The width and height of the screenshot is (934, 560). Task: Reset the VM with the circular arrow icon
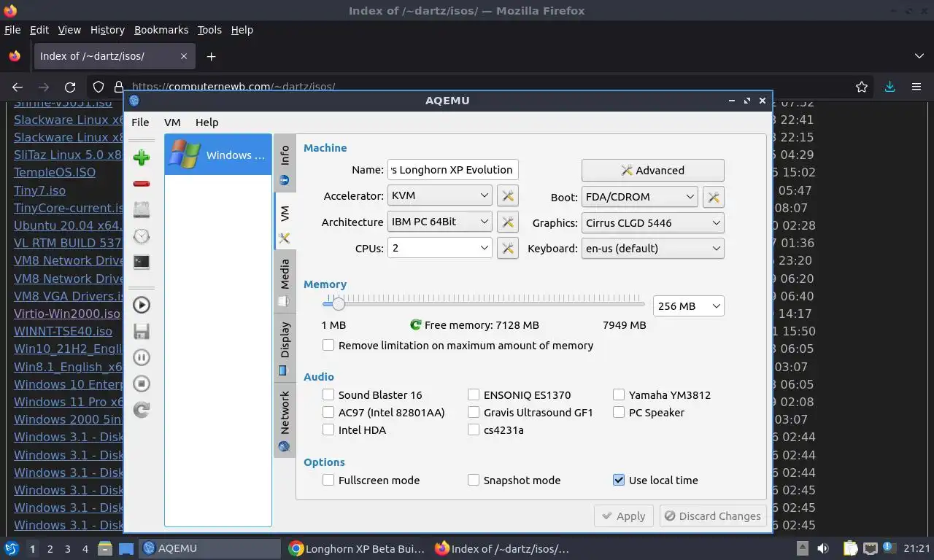142,410
